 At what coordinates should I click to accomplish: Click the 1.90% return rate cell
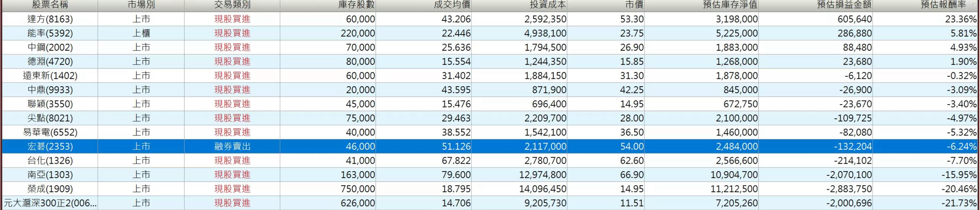point(964,62)
